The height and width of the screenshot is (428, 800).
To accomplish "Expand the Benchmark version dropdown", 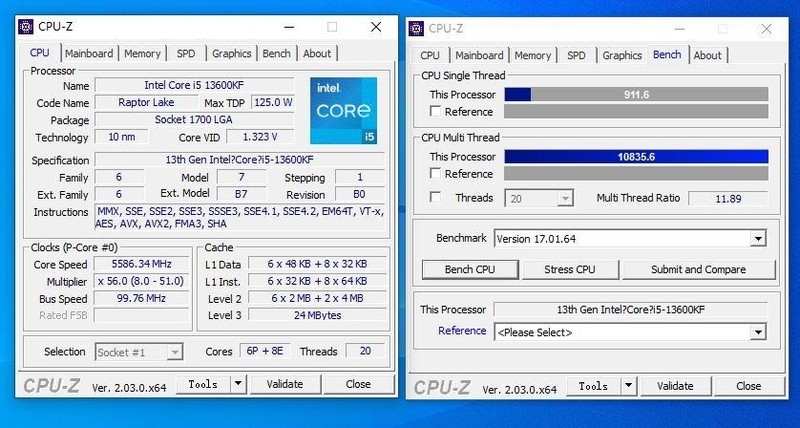I will tap(759, 238).
